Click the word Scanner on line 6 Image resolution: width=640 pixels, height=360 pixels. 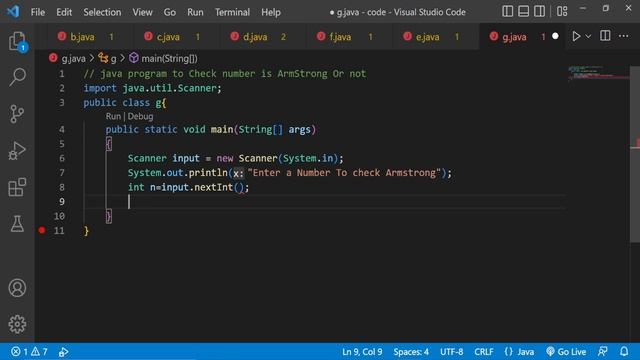147,158
